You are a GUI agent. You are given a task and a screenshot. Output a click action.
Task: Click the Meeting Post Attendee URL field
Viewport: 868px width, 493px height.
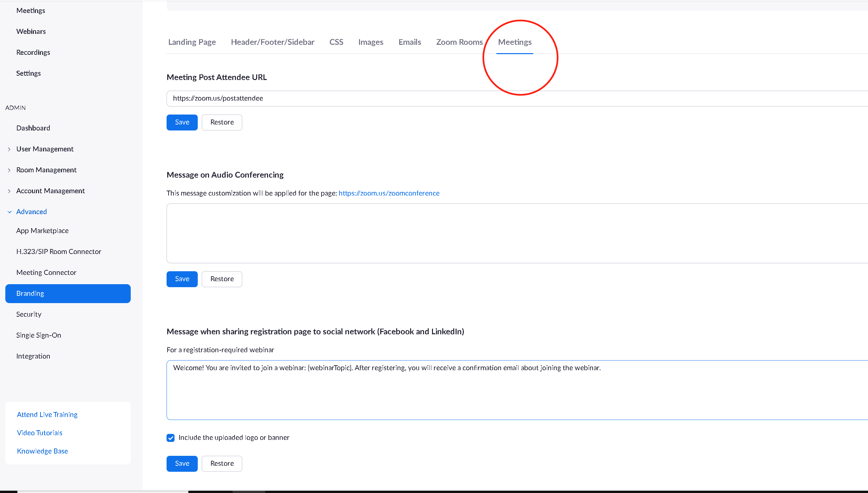point(508,99)
